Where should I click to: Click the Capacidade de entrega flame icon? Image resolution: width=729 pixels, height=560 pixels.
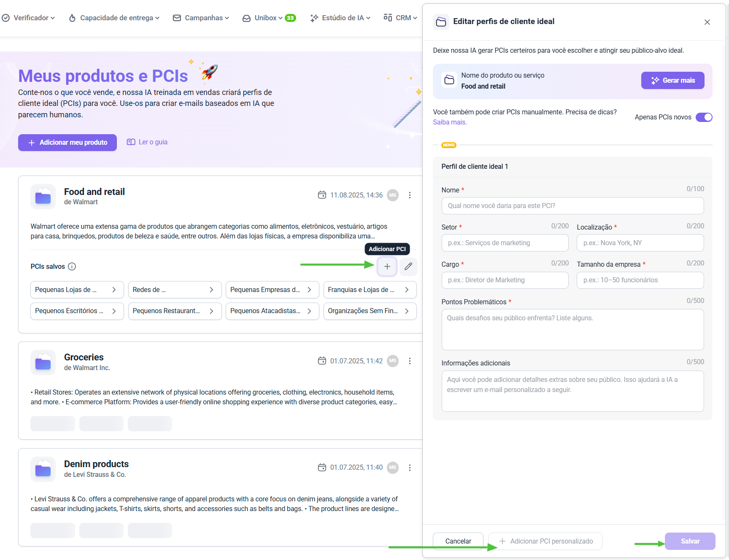click(x=72, y=18)
